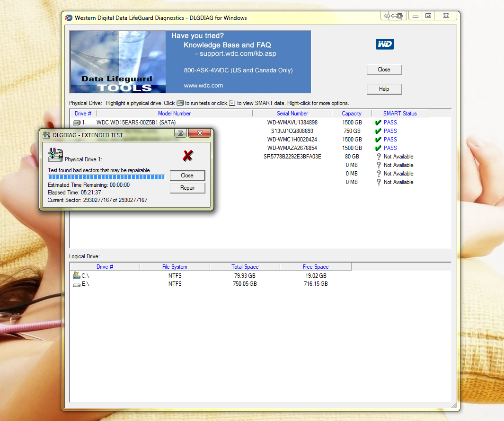The image size is (504, 421).
Task: Click serial number WD-WMAVU1384898
Action: coord(292,123)
